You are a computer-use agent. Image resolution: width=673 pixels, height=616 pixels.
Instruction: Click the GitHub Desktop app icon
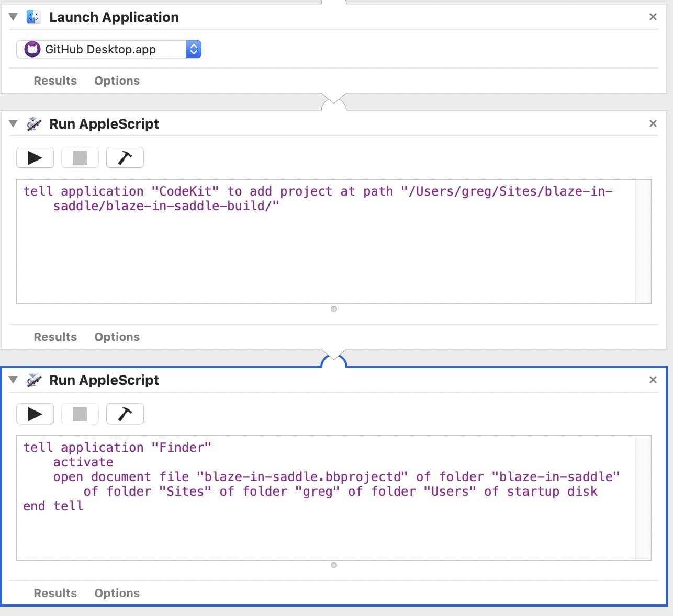(32, 49)
